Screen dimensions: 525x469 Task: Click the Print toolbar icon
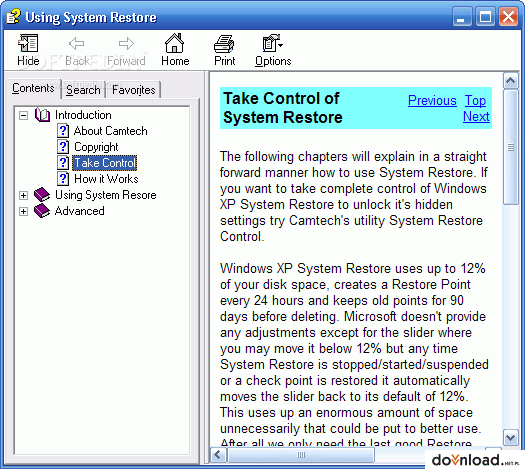224,44
